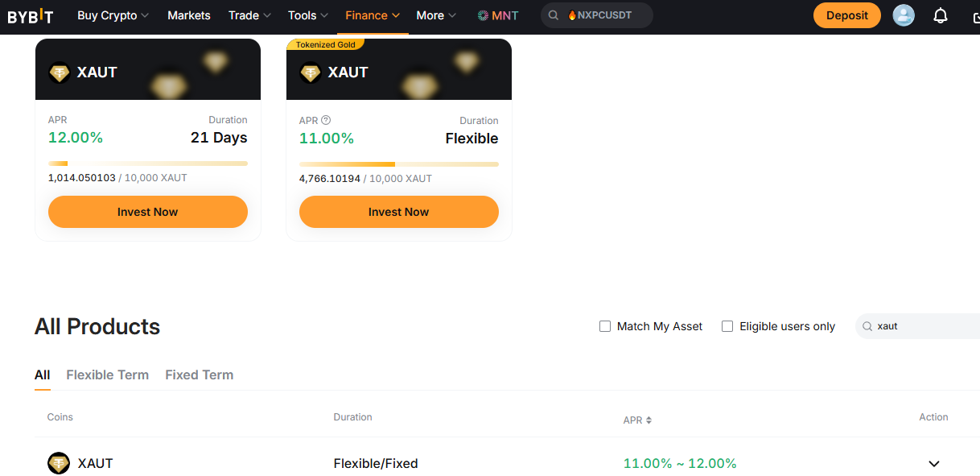
Task: Click the search magnifier in the top bar
Action: click(553, 14)
